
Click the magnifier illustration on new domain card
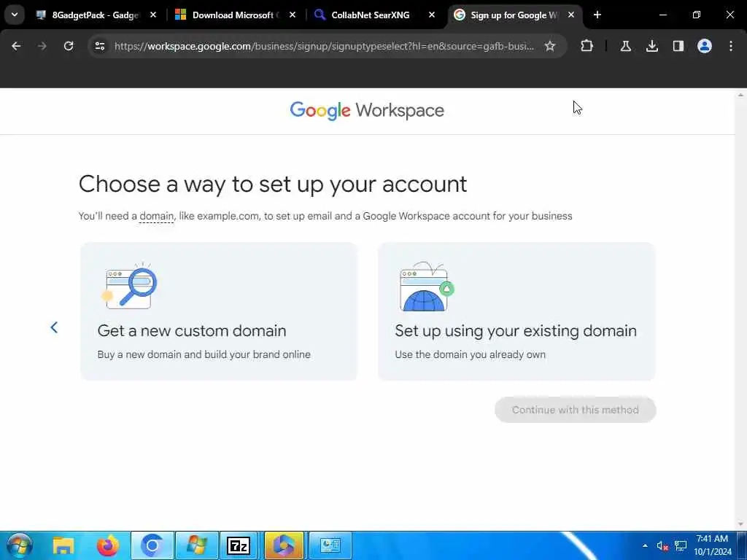pos(130,286)
